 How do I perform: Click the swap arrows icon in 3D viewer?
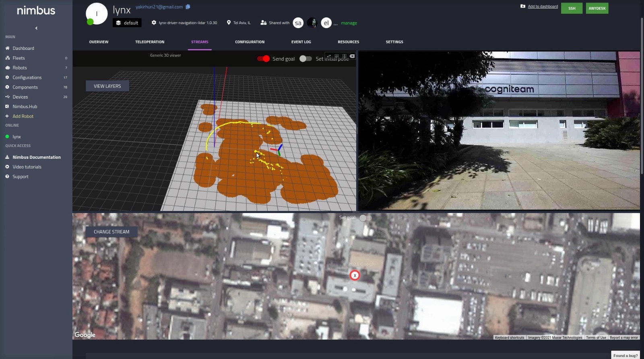(328, 56)
